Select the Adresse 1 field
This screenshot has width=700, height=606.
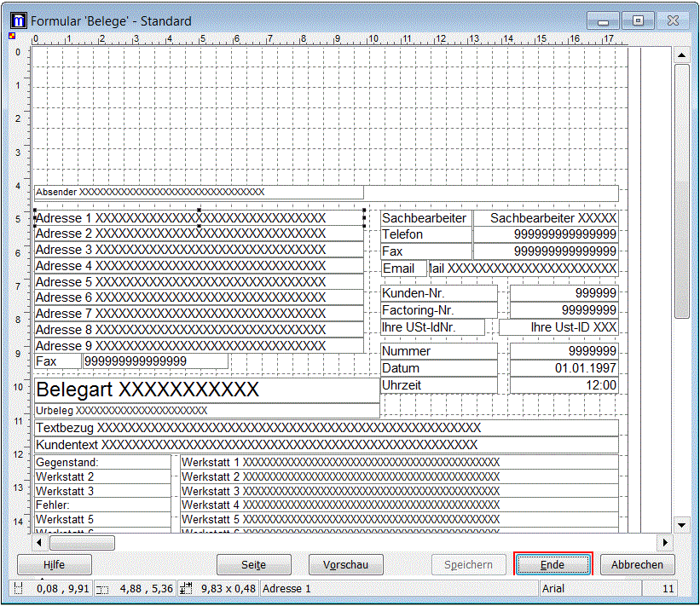point(200,218)
